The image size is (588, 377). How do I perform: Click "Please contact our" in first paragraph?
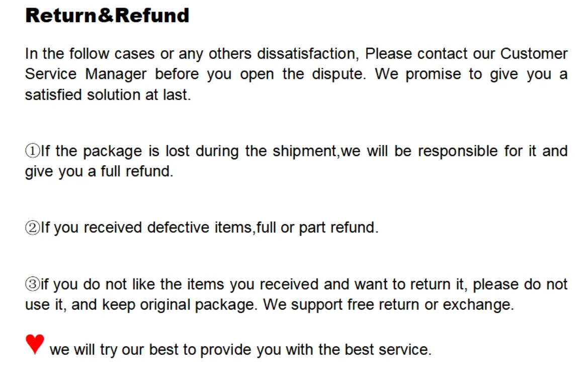430,54
